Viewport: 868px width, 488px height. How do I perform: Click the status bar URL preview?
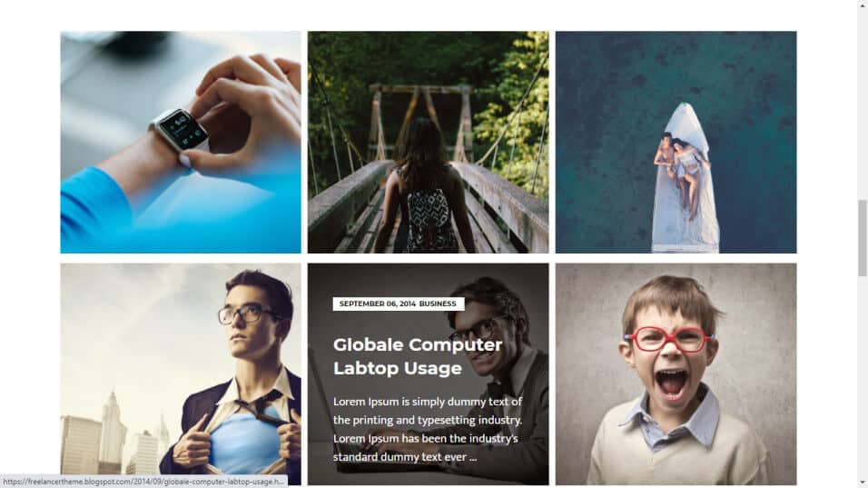[143, 482]
